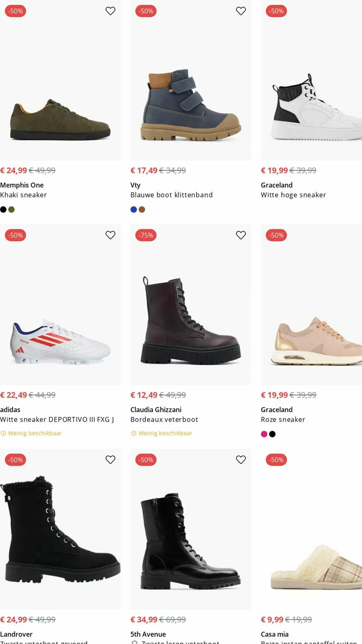The image size is (362, 644).
Task: Select black color for Memphis One sneaker
Action: [3, 210]
